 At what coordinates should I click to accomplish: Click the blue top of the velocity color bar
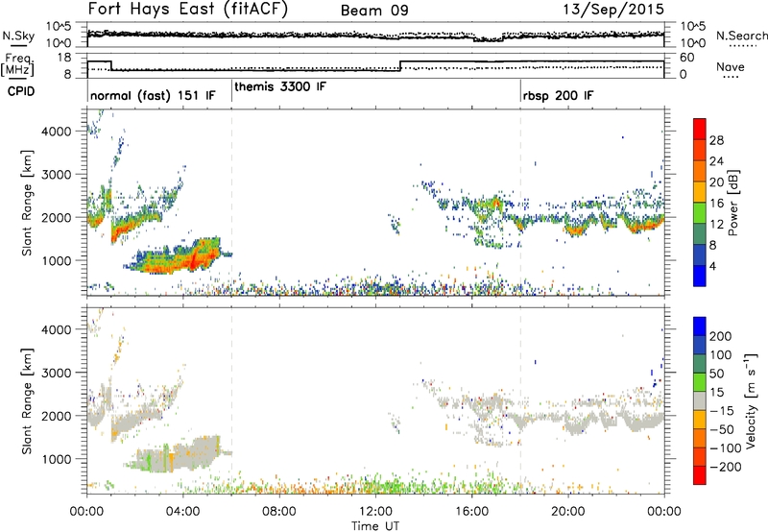tap(700, 326)
